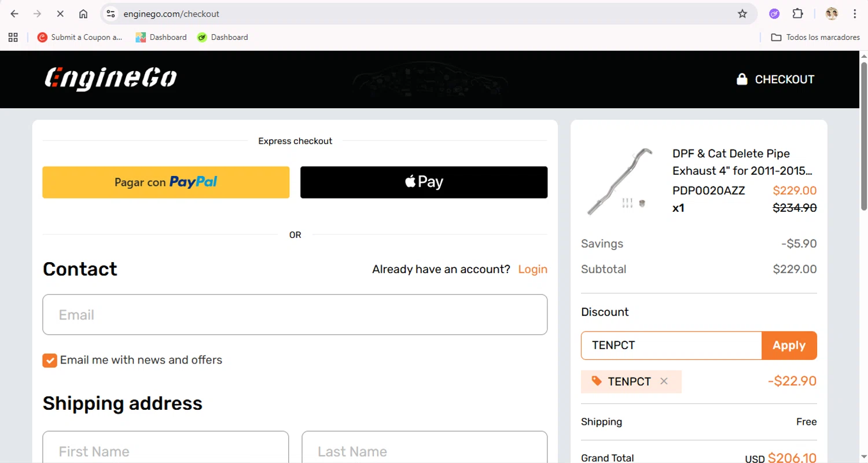Click the struck-through price $234.90

tap(795, 208)
